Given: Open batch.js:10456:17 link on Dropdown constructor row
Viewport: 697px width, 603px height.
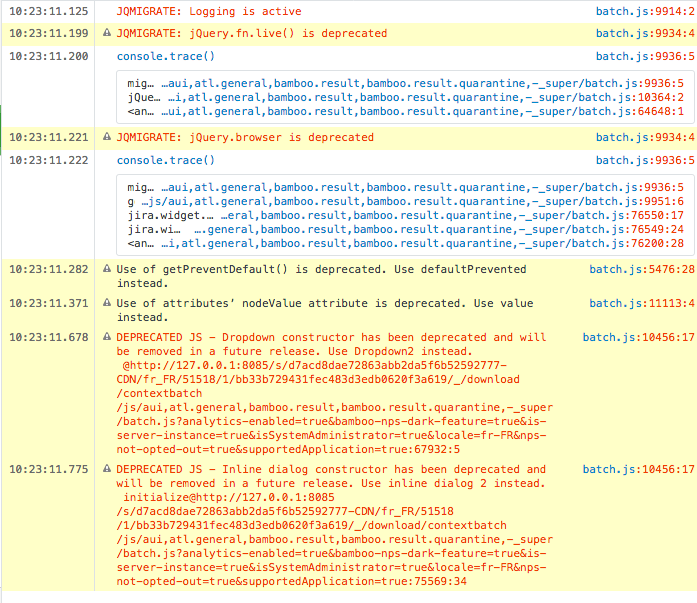Looking at the screenshot, I should (638, 337).
